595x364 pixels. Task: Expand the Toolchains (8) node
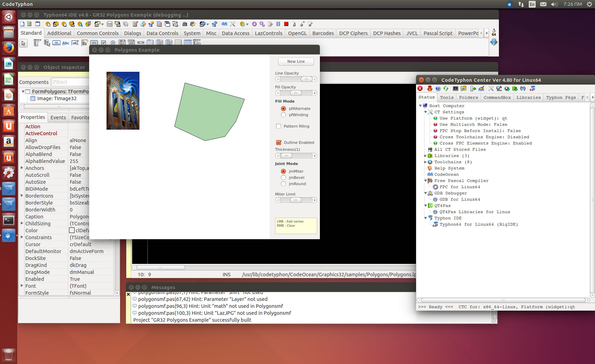(x=425, y=162)
